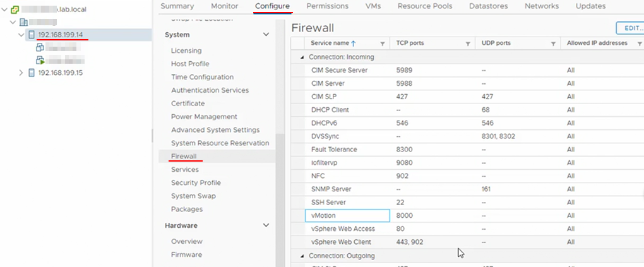Open the VMs tab
The width and height of the screenshot is (644, 267).
373,6
